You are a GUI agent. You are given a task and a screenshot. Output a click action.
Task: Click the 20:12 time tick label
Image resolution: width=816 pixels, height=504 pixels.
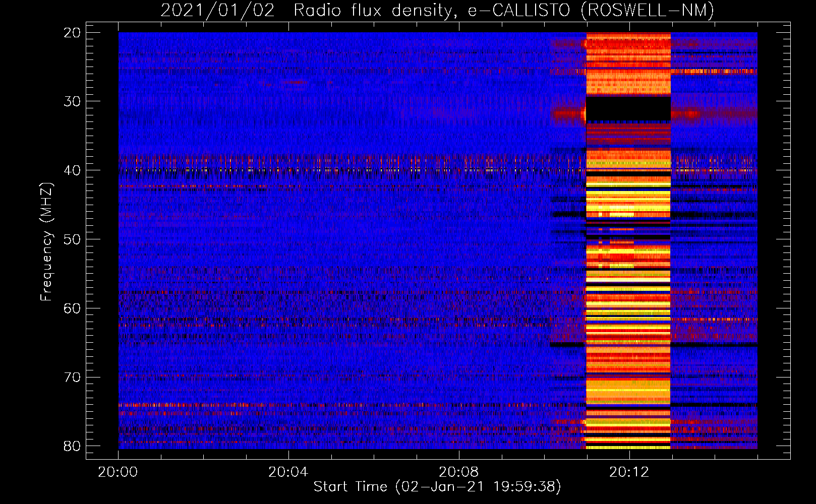click(x=629, y=472)
